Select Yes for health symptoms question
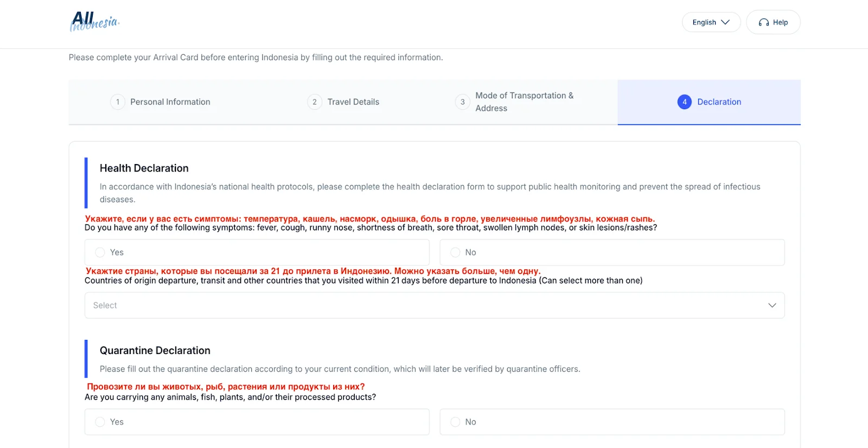The height and width of the screenshot is (448, 868). point(100,253)
